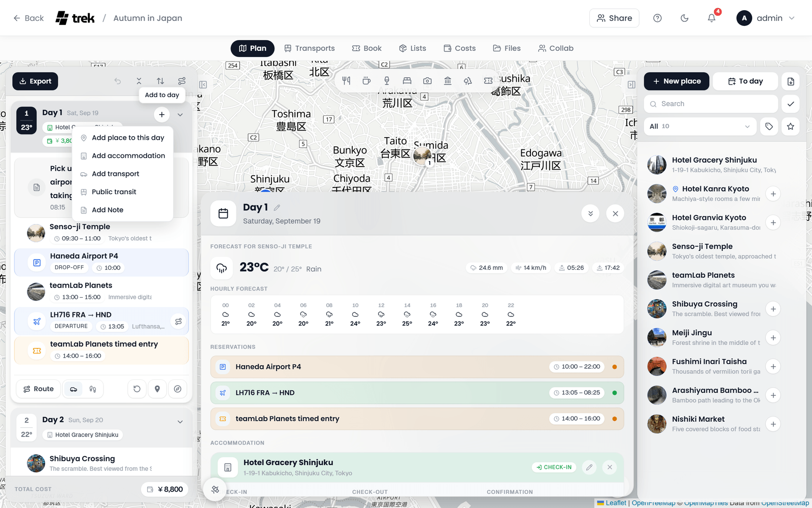Viewport: 812px width, 508px height.
Task: Go Back to trips list
Action: 28,18
